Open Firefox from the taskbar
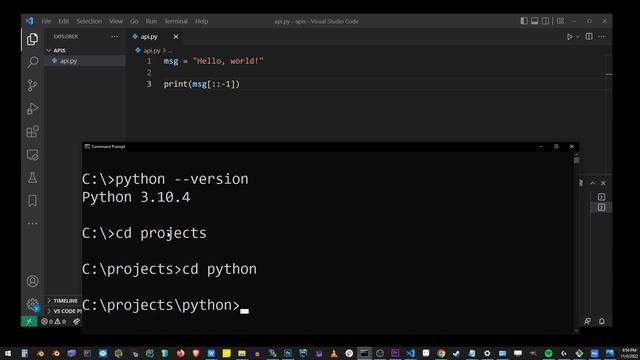The image size is (640, 360). coord(180,353)
